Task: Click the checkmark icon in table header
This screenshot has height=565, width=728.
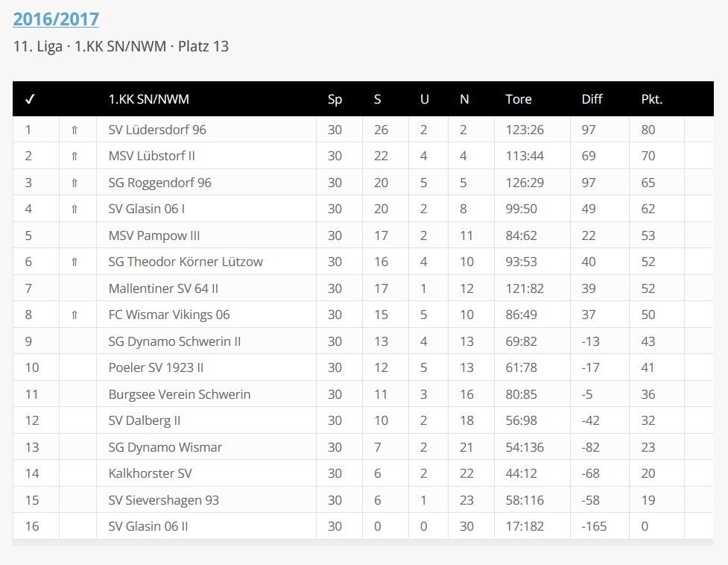Action: click(30, 99)
